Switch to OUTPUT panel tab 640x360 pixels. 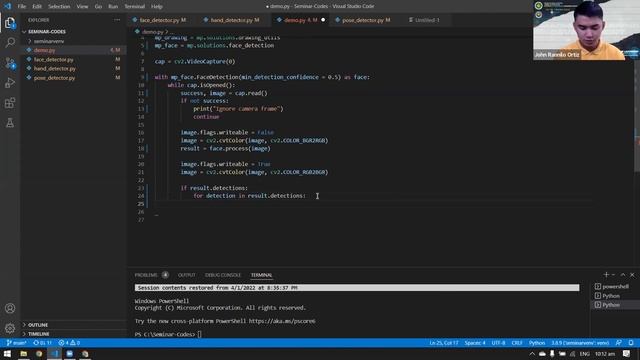[187, 275]
